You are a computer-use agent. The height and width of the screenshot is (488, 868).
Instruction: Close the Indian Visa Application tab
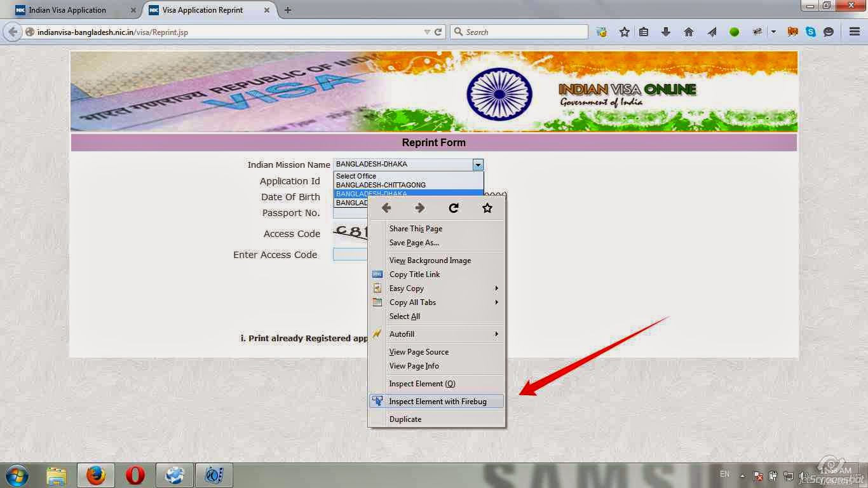tap(133, 10)
